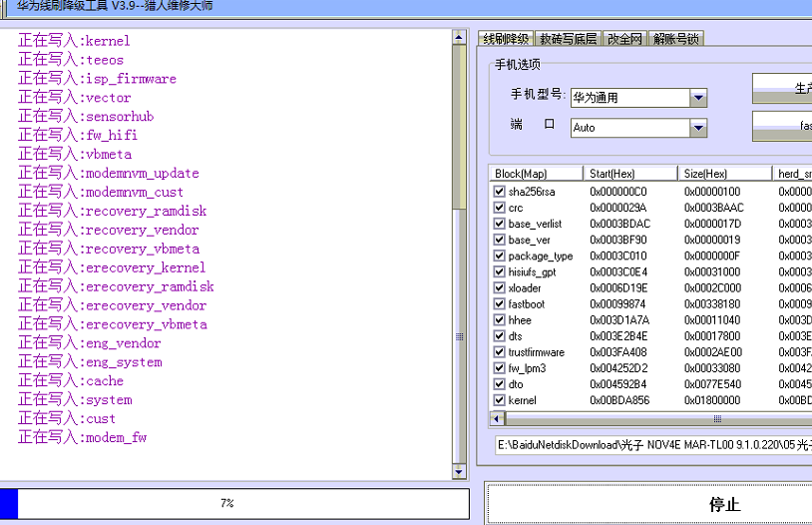
Task: Toggle the kernel block checkbox
Action: tap(499, 400)
